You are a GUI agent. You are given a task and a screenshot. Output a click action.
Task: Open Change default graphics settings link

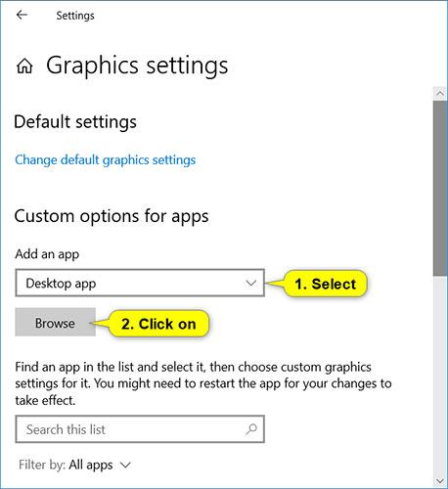tap(106, 160)
